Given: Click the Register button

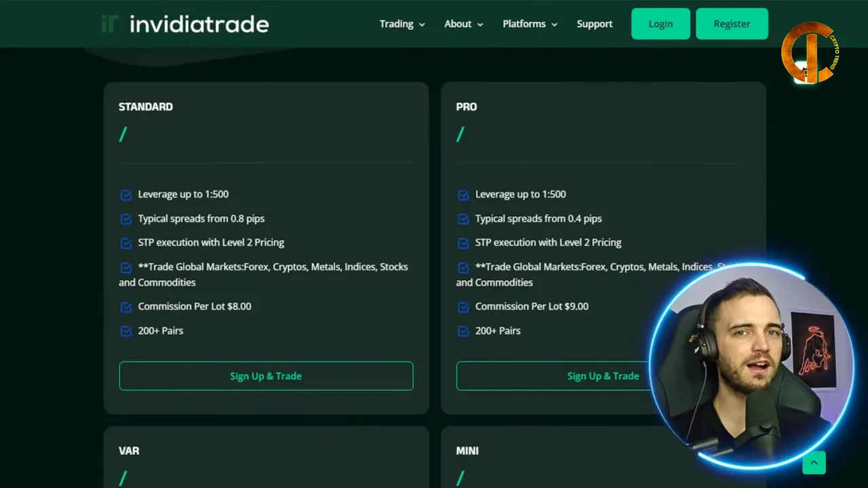Looking at the screenshot, I should click(x=732, y=24).
